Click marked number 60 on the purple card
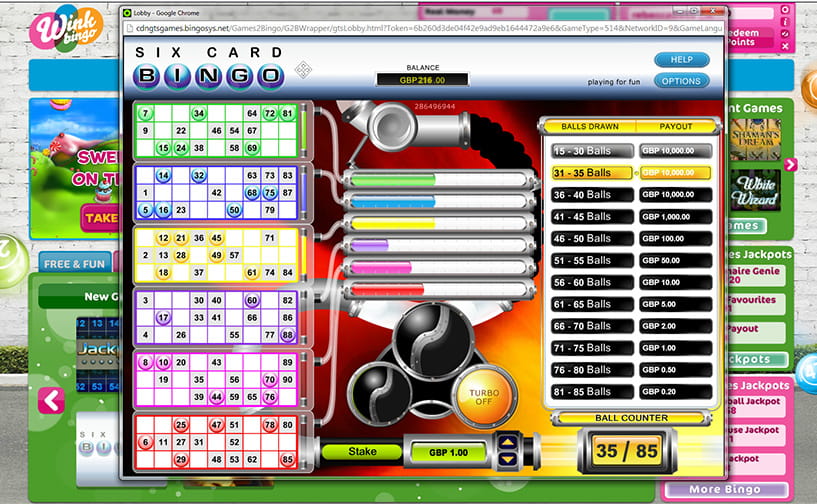The height and width of the screenshot is (504, 817). 252,300
